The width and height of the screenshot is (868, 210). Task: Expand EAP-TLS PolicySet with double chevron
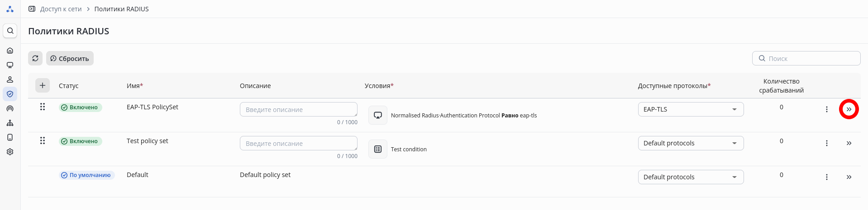[x=849, y=109]
